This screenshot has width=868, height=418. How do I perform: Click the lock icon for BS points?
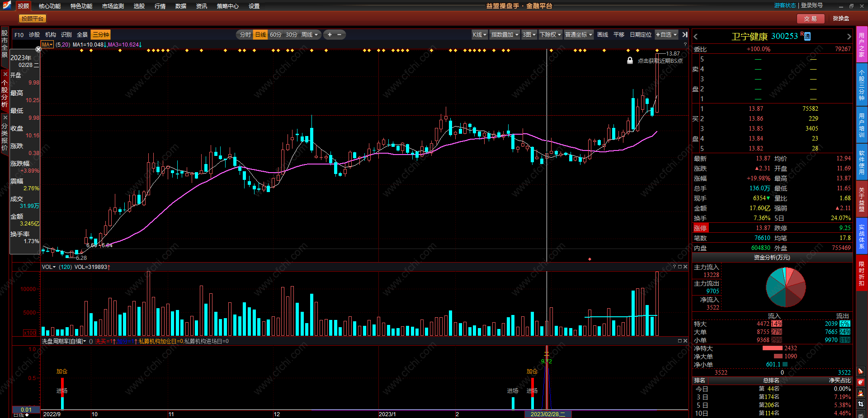coord(630,61)
